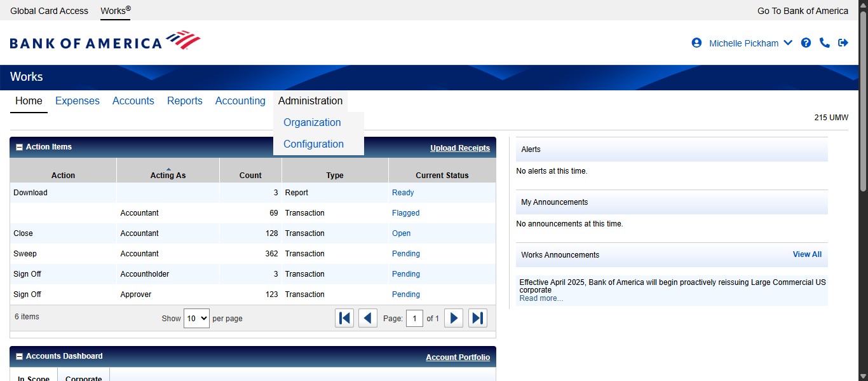Click View All Works Announcements
This screenshot has width=868, height=381.
pos(807,254)
